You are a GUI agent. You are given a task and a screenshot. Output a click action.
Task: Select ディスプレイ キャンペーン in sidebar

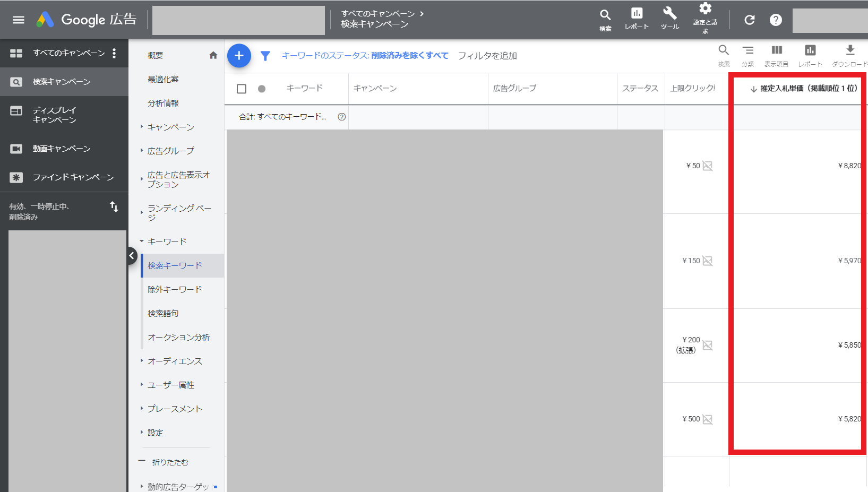click(64, 115)
